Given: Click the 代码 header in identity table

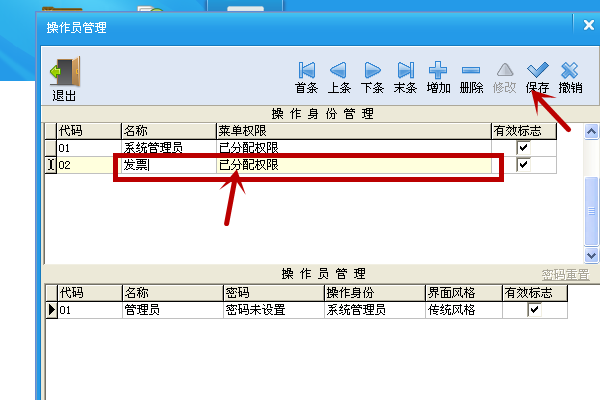Looking at the screenshot, I should [x=89, y=131].
